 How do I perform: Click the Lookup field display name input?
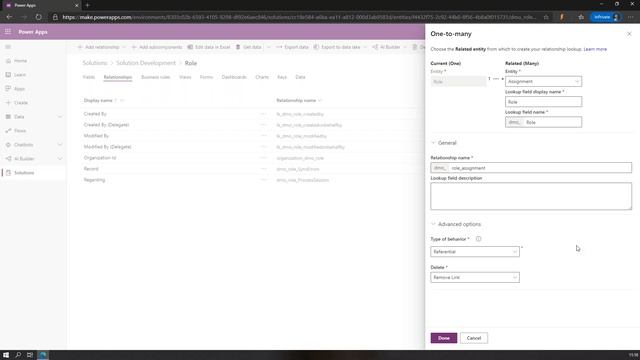click(543, 102)
